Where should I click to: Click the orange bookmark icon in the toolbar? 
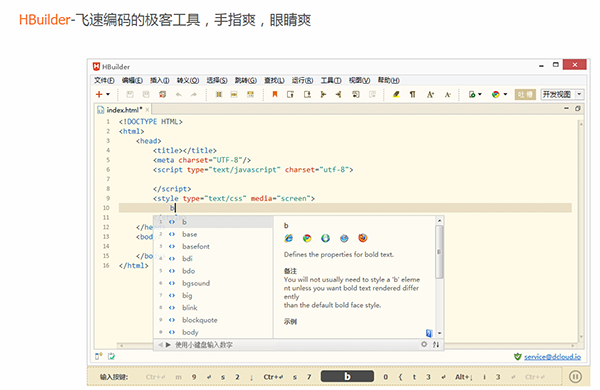pyautogui.click(x=274, y=94)
